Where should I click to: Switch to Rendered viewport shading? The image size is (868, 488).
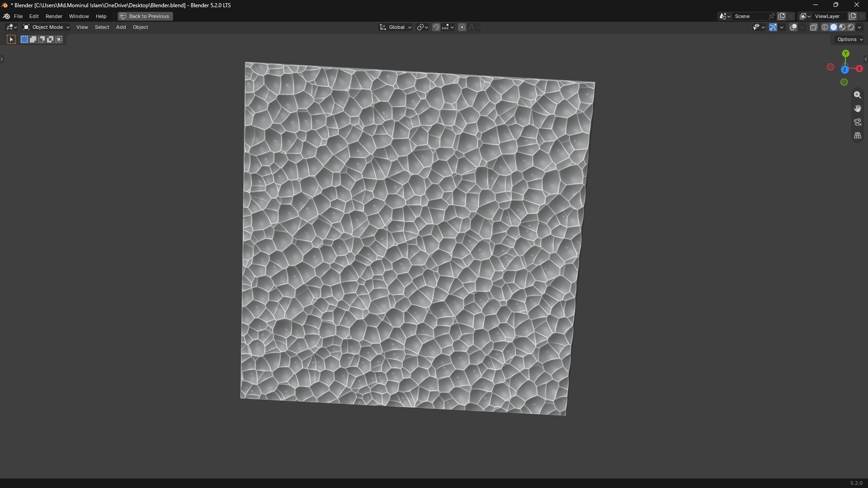(x=851, y=27)
